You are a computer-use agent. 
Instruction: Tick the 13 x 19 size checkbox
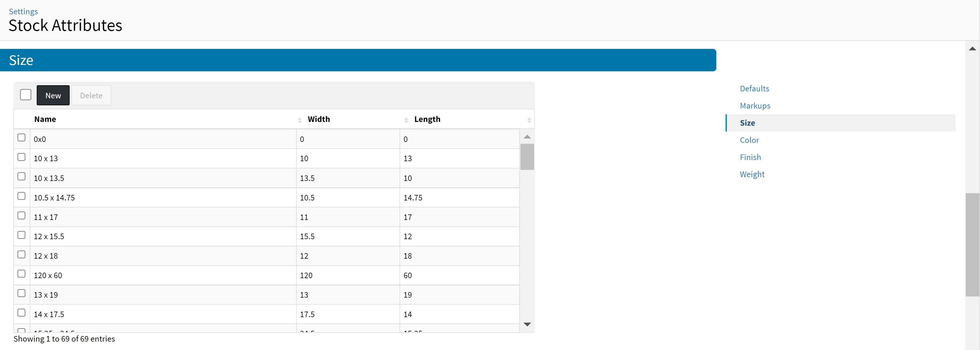[22, 293]
